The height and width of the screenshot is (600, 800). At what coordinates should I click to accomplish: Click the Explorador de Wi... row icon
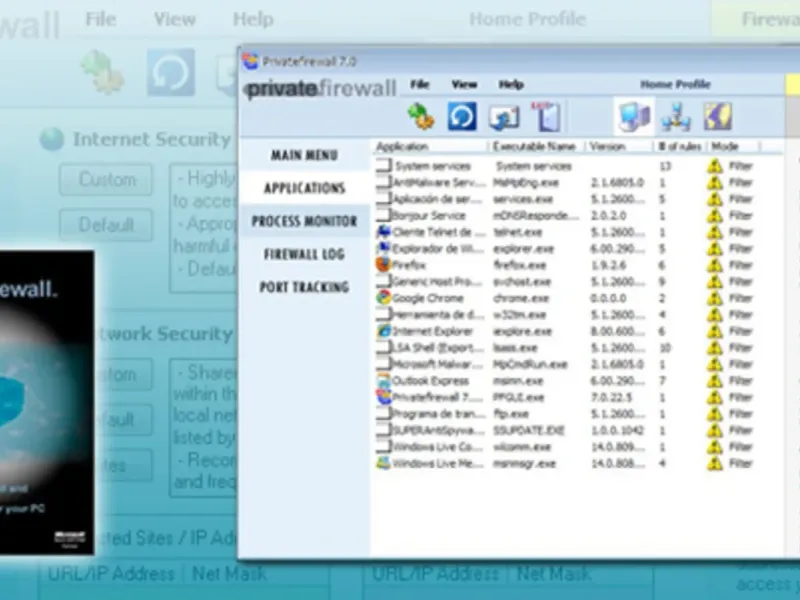(383, 248)
